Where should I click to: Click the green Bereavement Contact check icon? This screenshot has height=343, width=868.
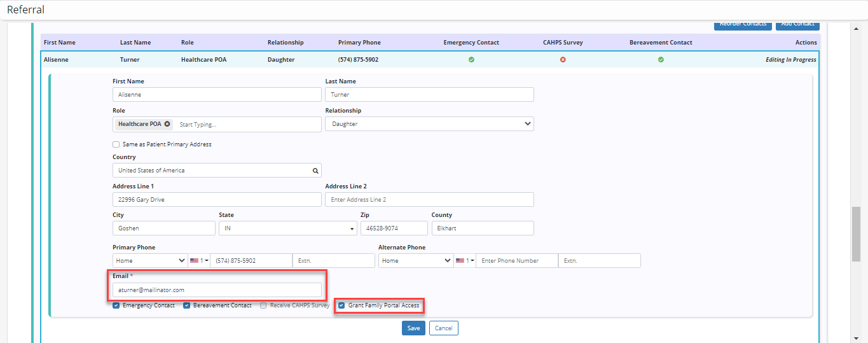tap(661, 60)
